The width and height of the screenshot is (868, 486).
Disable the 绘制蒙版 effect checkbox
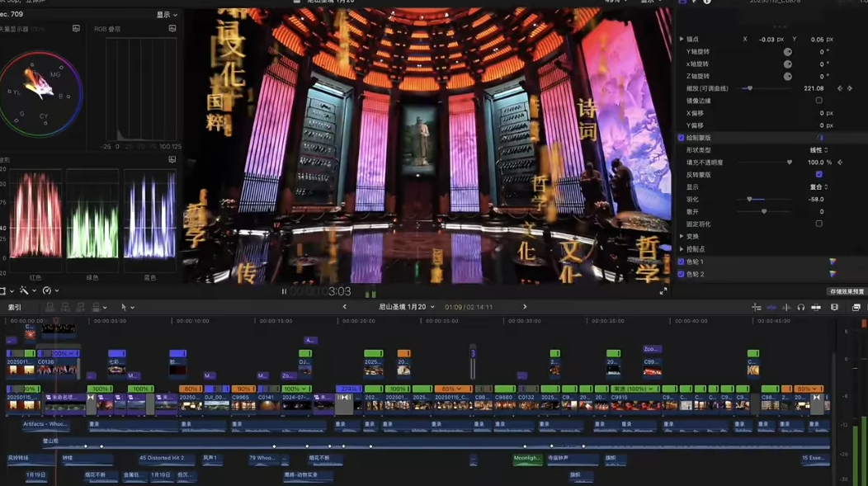click(x=681, y=138)
